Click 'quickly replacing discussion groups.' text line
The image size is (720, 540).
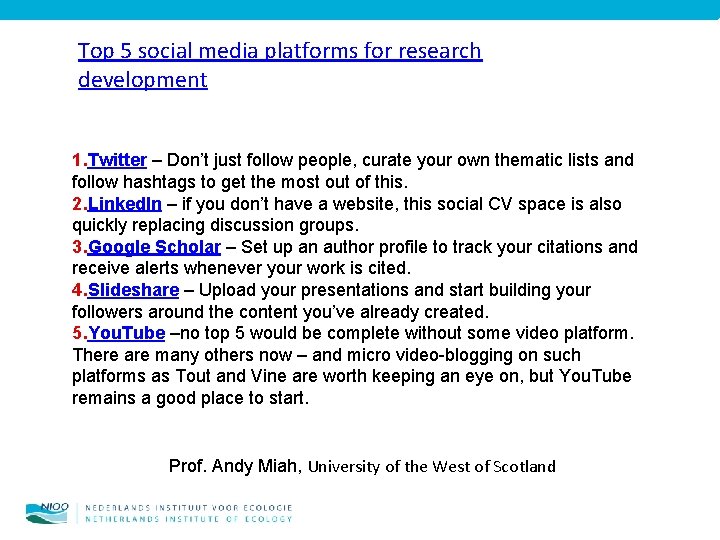coord(215,225)
